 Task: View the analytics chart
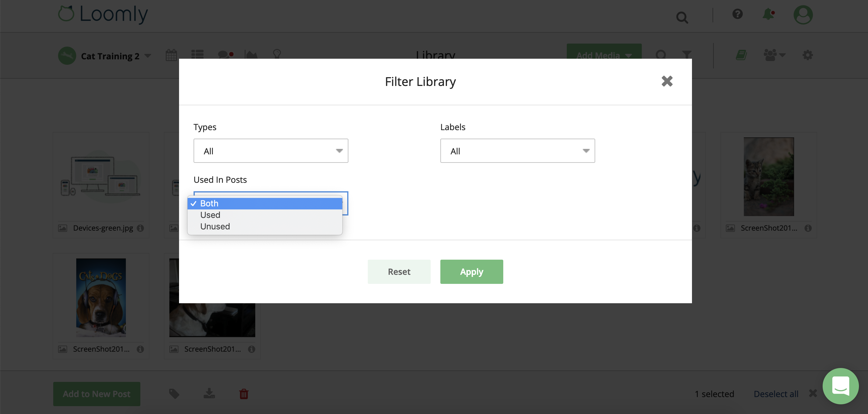(251, 55)
